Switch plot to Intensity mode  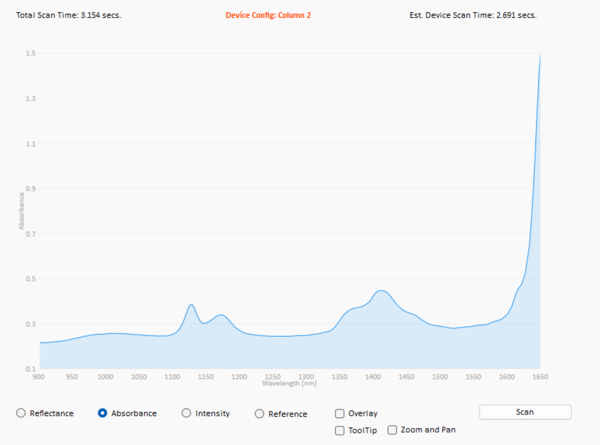click(x=187, y=413)
